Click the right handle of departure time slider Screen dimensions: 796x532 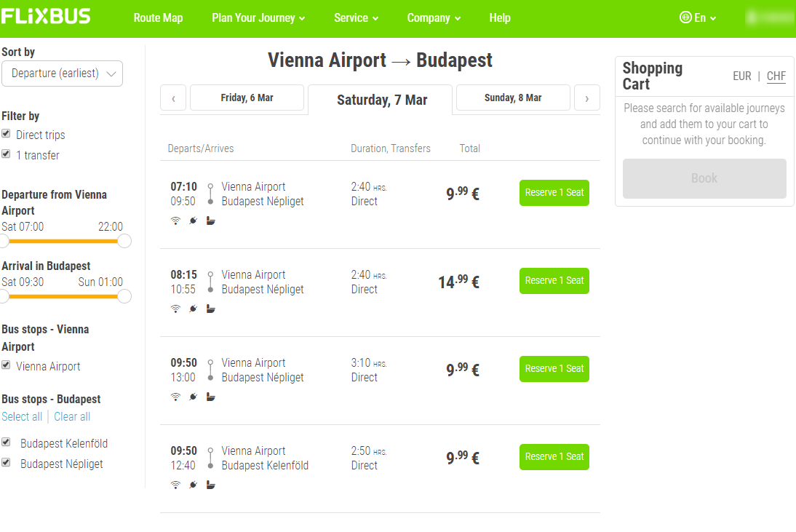tap(124, 241)
